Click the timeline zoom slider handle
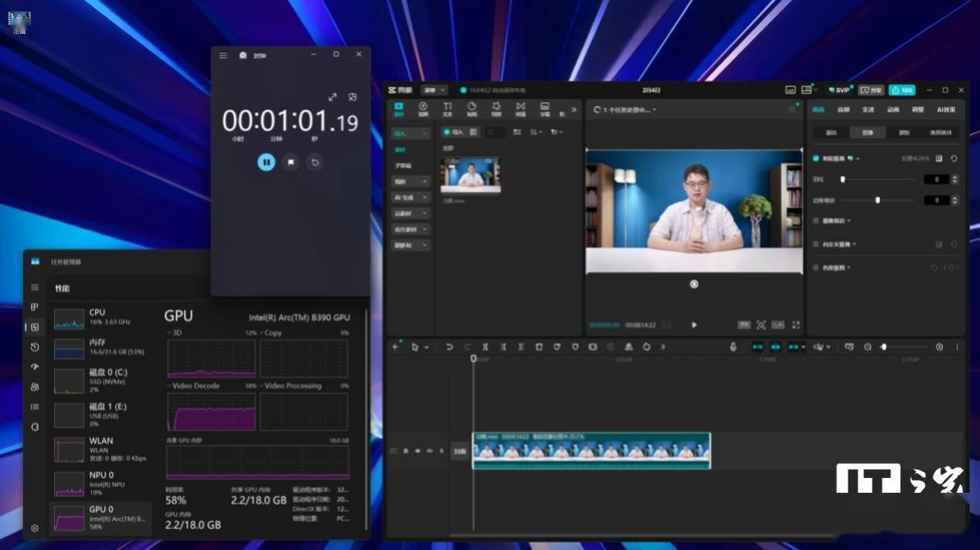Image resolution: width=980 pixels, height=550 pixels. pos(883,347)
